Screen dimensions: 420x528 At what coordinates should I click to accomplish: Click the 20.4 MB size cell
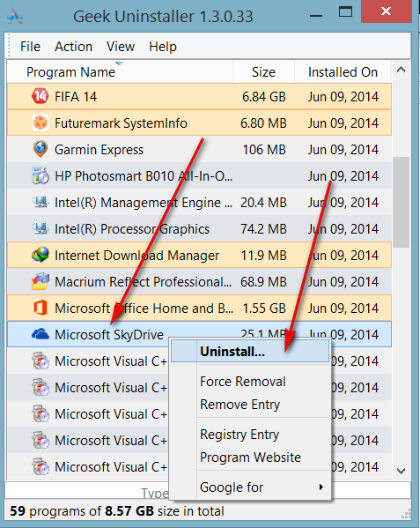263,203
